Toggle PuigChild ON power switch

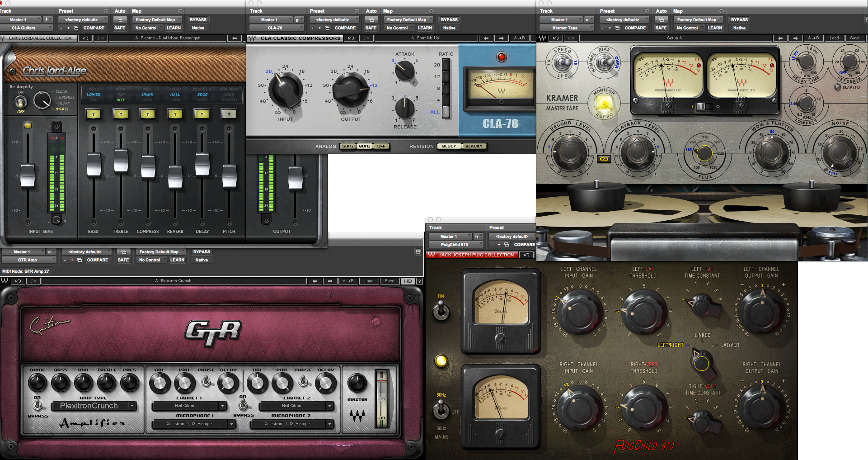[441, 312]
